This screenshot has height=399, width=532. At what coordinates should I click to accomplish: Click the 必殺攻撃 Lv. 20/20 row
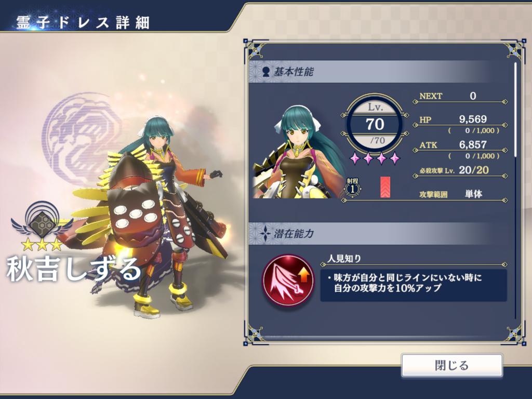tap(460, 170)
